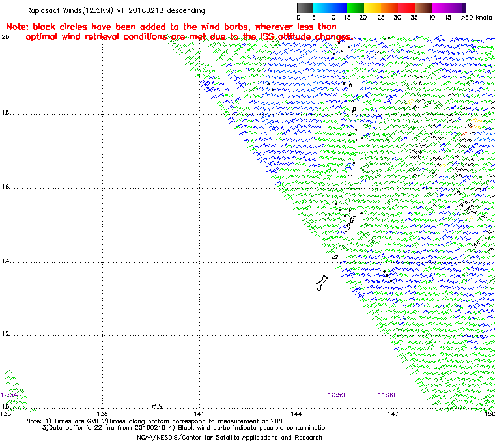Screen dimensions: 495x448
Task: Click the red 30-35 knots color segment
Action: coord(406,8)
